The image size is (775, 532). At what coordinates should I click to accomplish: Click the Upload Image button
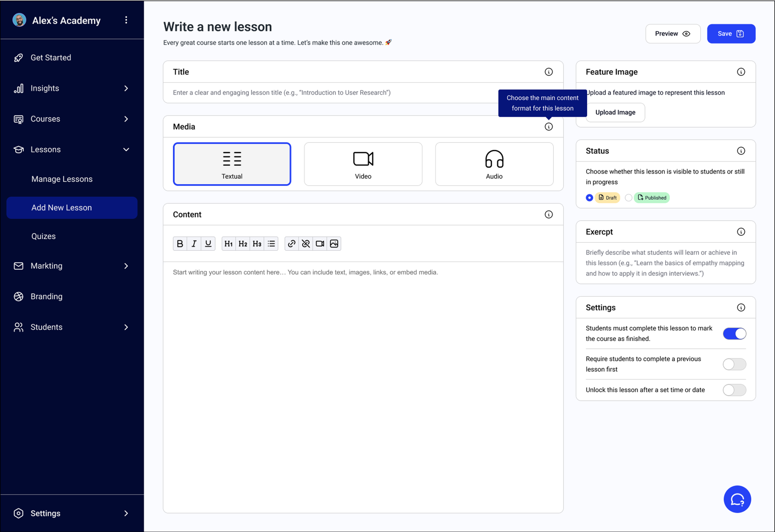[x=615, y=113]
